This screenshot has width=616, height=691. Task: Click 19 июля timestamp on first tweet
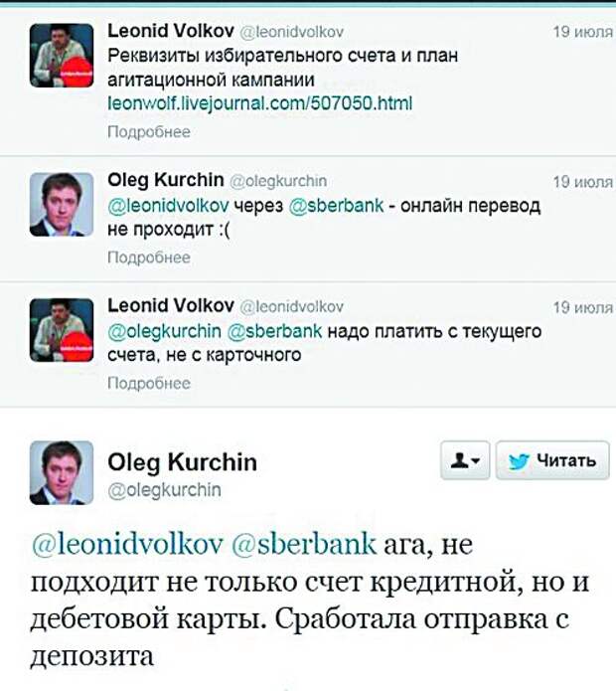click(582, 32)
